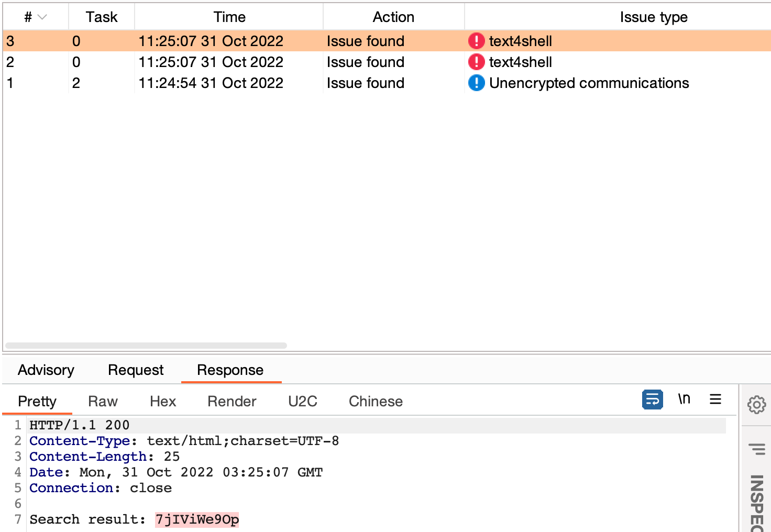Sort by the # column header arrow
Viewport: 771px width, 532px height.
pyautogui.click(x=42, y=17)
